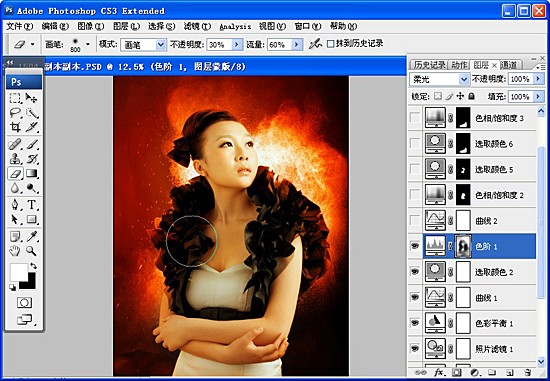550x381 pixels.
Task: Select the Clone Stamp tool
Action: (15, 159)
